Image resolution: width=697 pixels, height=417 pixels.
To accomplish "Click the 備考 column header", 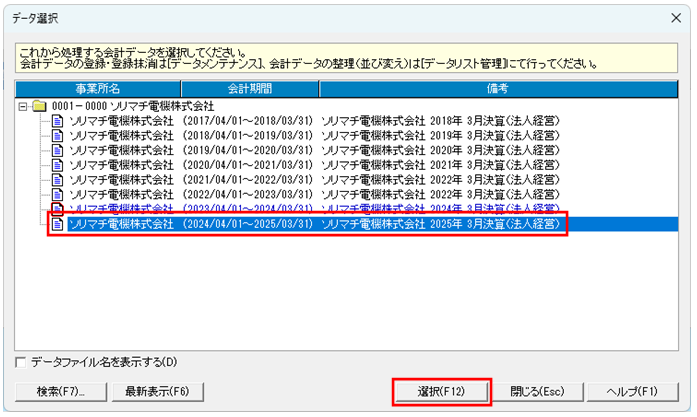I will pos(498,89).
